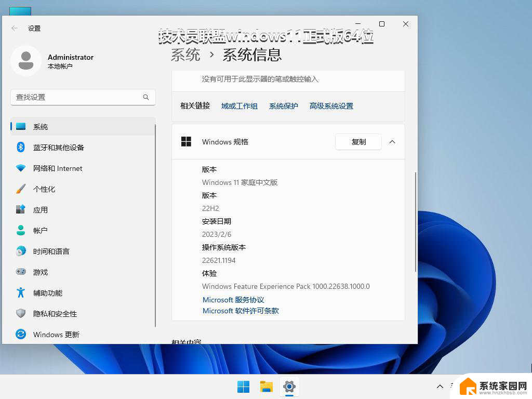
Task: Click the shield icon for 隐私和安全性
Action: (x=21, y=313)
